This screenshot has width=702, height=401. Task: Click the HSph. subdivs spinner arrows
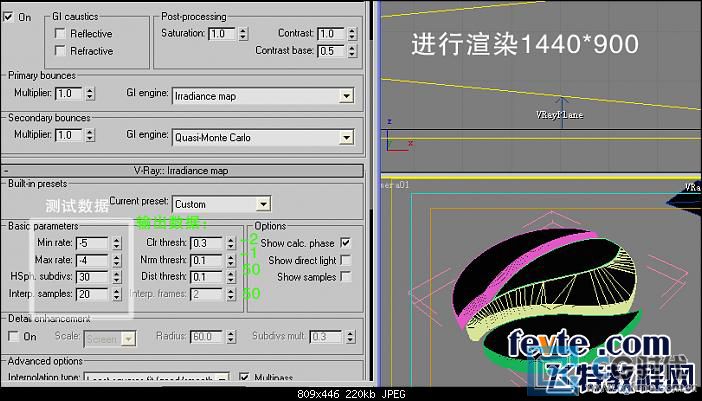tap(116, 277)
